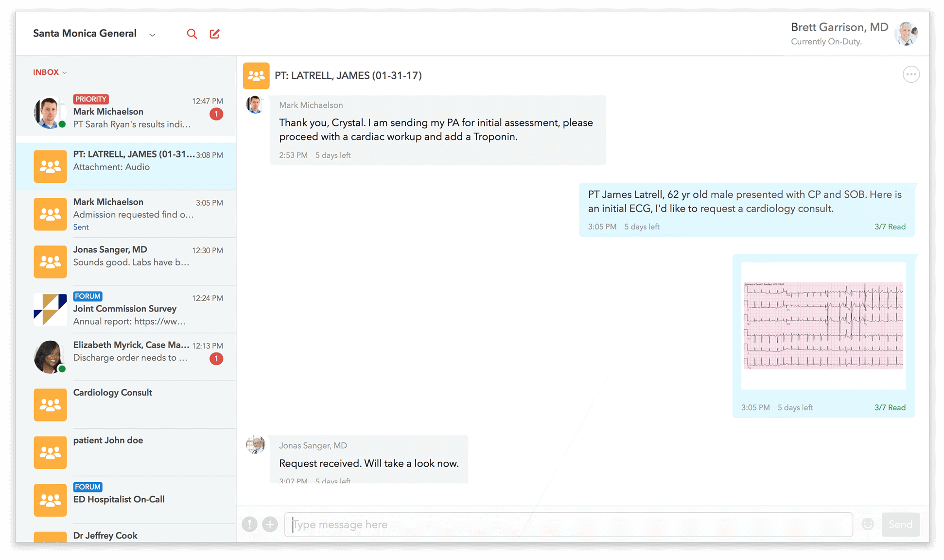Expand the Santa Monica General dropdown
Screen dimensions: 944x560
[152, 35]
